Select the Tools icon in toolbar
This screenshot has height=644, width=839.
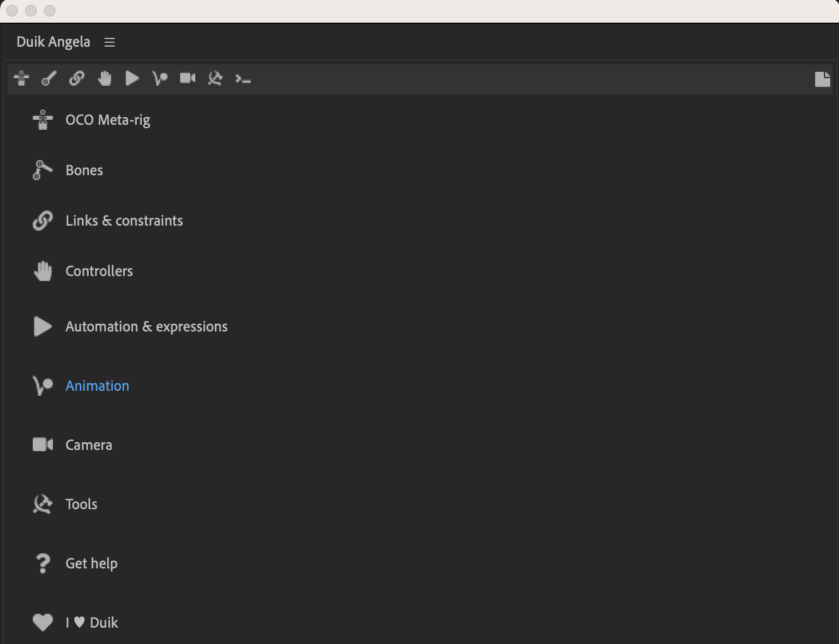pyautogui.click(x=215, y=78)
